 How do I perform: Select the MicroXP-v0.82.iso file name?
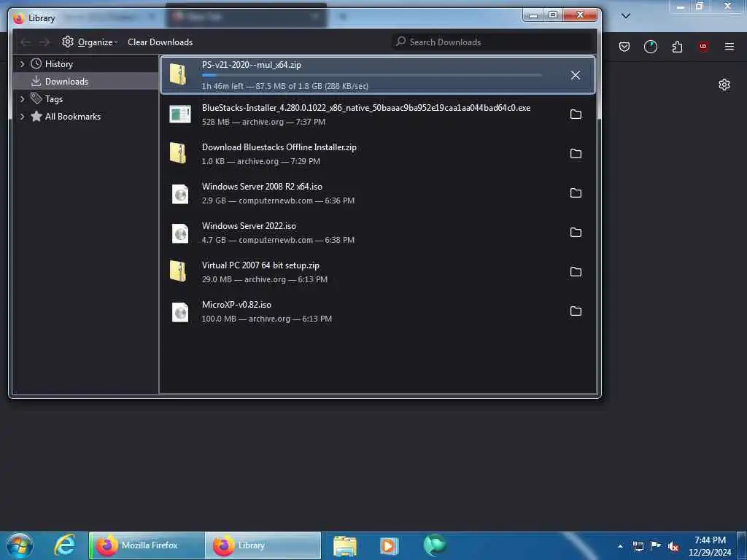pyautogui.click(x=236, y=305)
